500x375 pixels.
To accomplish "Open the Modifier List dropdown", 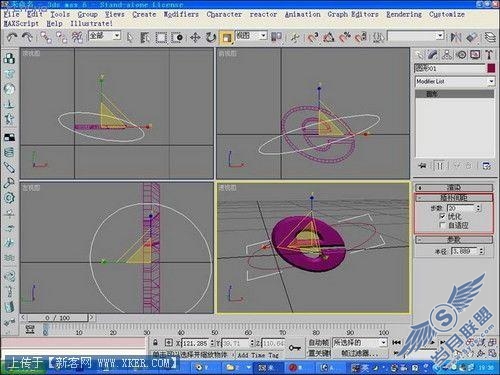I will click(x=455, y=81).
